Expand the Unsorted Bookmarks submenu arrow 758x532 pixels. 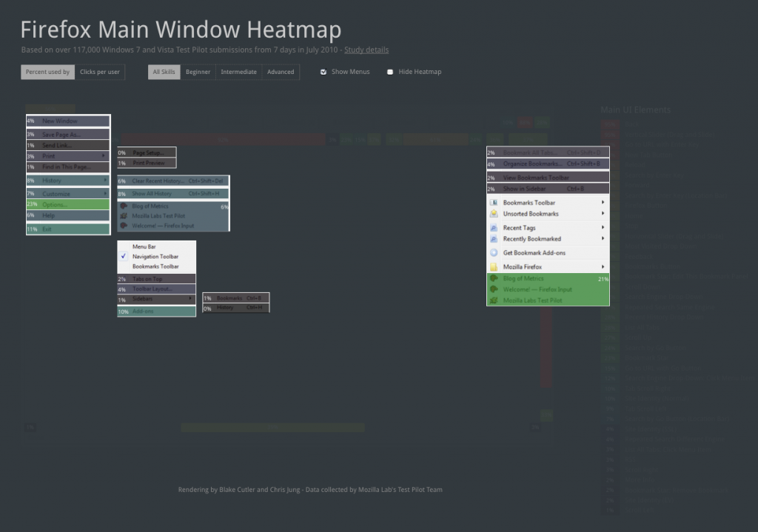pyautogui.click(x=603, y=214)
